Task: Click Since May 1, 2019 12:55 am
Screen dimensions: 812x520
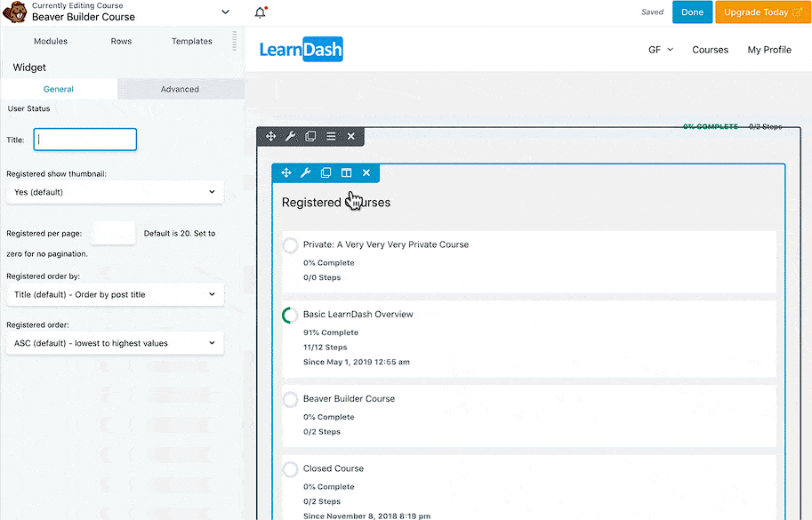Action: point(357,362)
